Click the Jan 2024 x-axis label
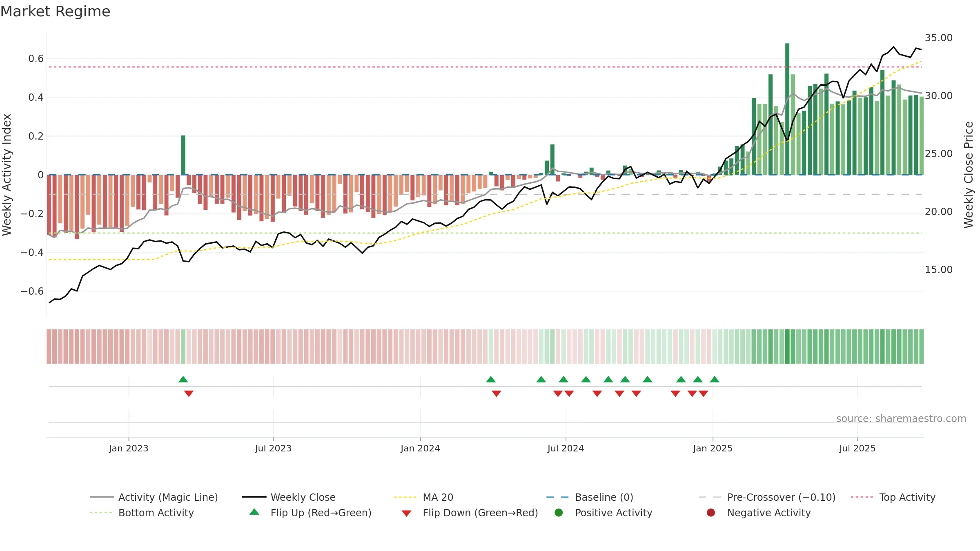Image resolution: width=980 pixels, height=551 pixels. click(420, 448)
